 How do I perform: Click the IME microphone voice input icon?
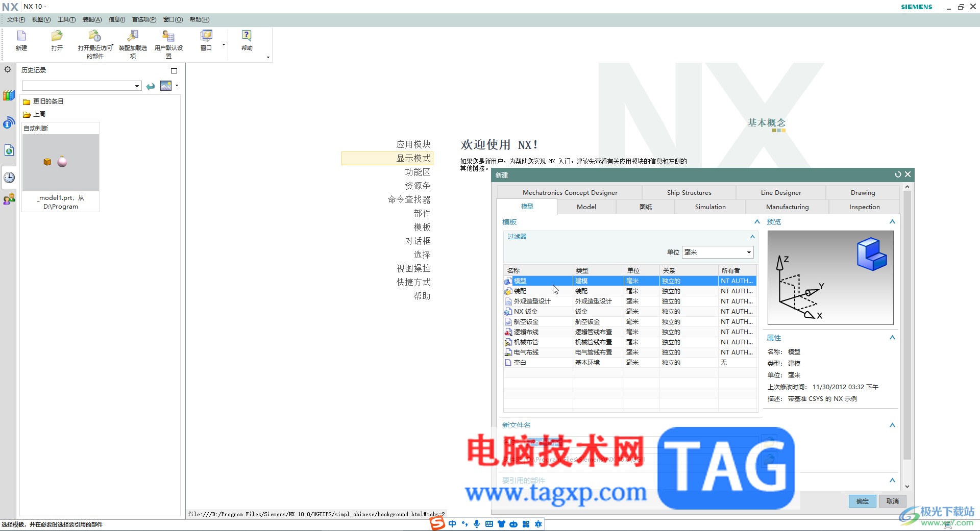click(x=477, y=524)
